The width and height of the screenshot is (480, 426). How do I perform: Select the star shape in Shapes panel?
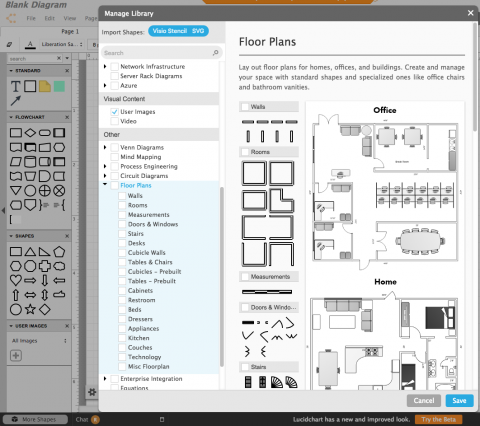(x=30, y=309)
